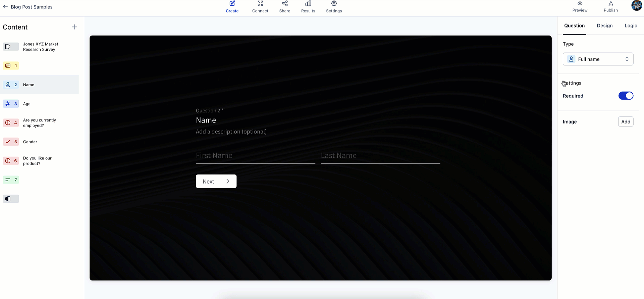The width and height of the screenshot is (644, 299).
Task: Switch to the Design tab
Action: 604,26
